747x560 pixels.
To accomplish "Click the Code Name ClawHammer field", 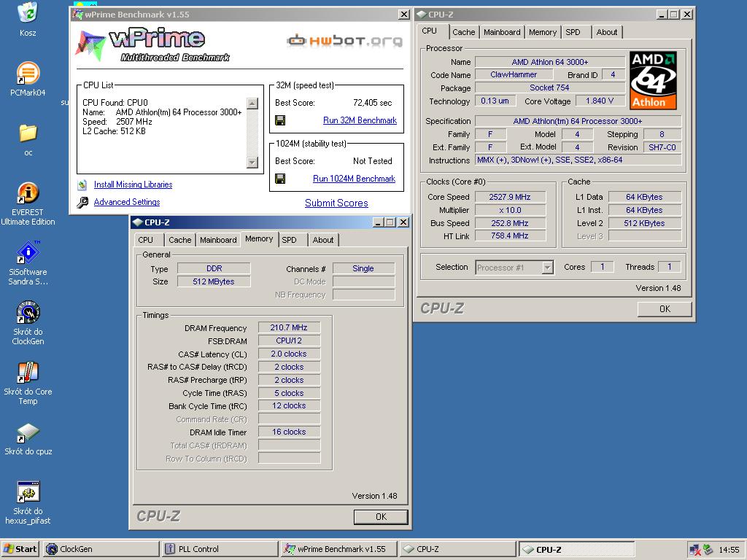I will [x=514, y=75].
